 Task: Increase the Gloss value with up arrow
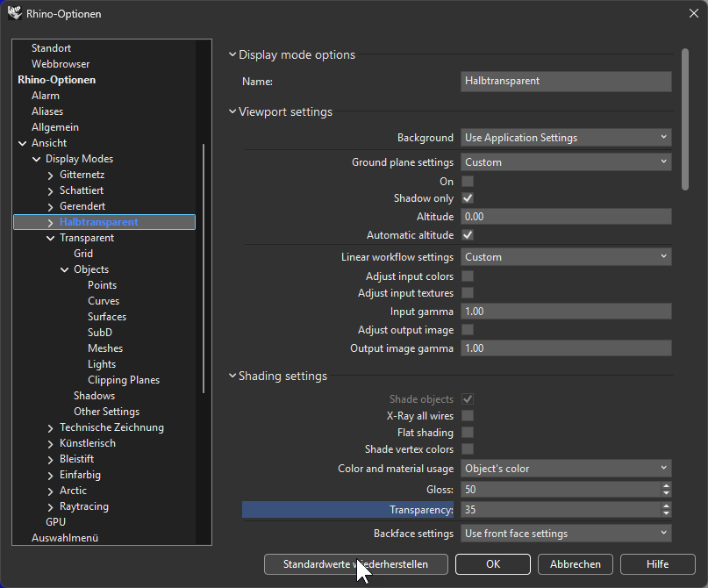(x=666, y=486)
